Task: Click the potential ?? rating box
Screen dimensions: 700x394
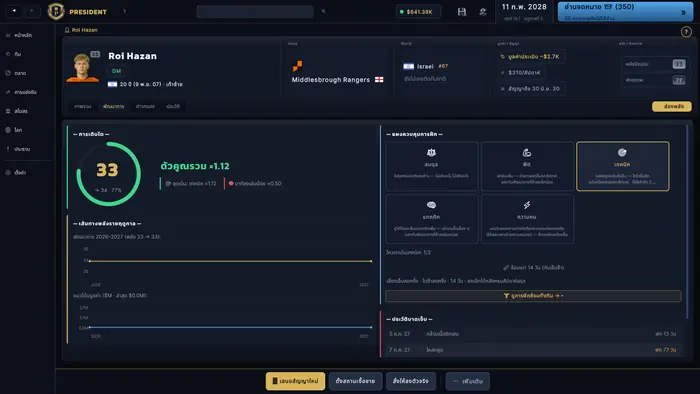Action: [x=679, y=80]
